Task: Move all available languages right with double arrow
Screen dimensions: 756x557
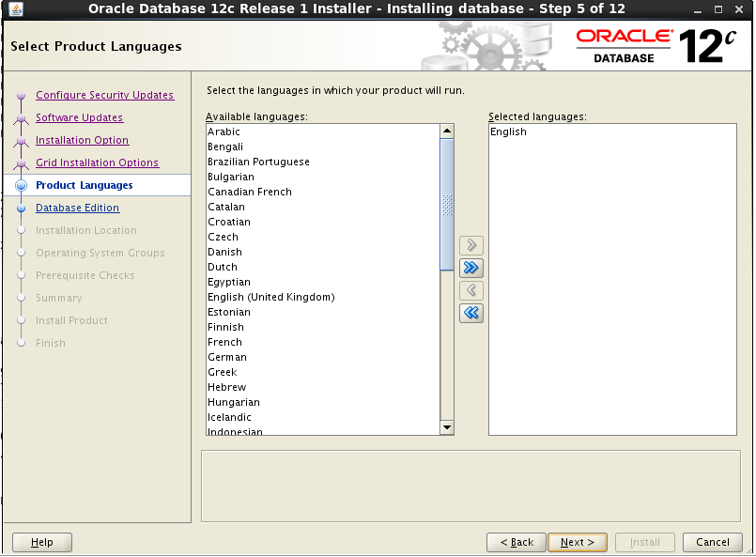Action: 471,267
